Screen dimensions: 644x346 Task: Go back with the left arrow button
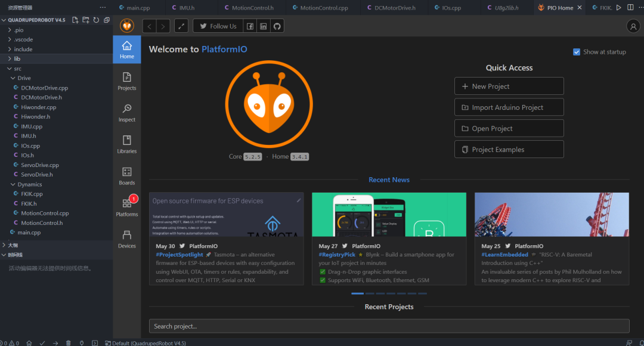(150, 26)
